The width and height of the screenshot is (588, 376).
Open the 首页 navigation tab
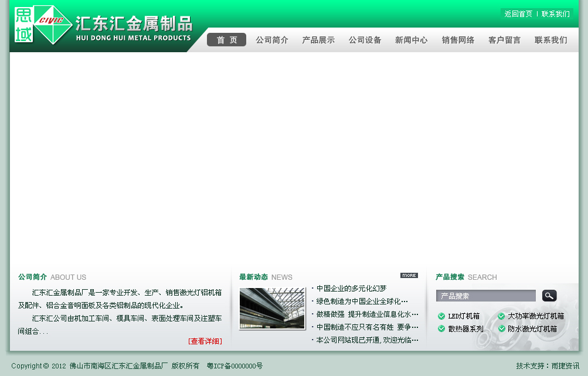pyautogui.click(x=227, y=40)
